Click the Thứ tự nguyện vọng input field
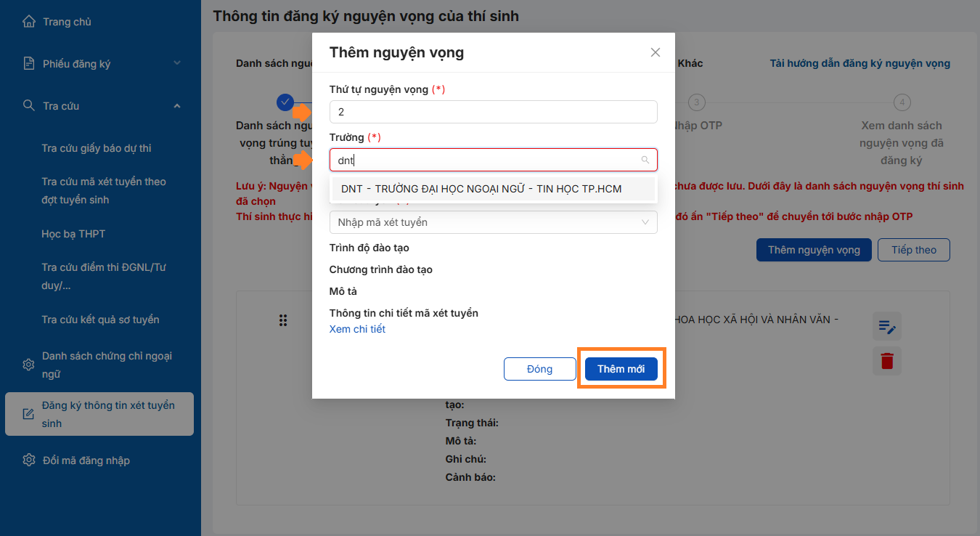 point(494,112)
